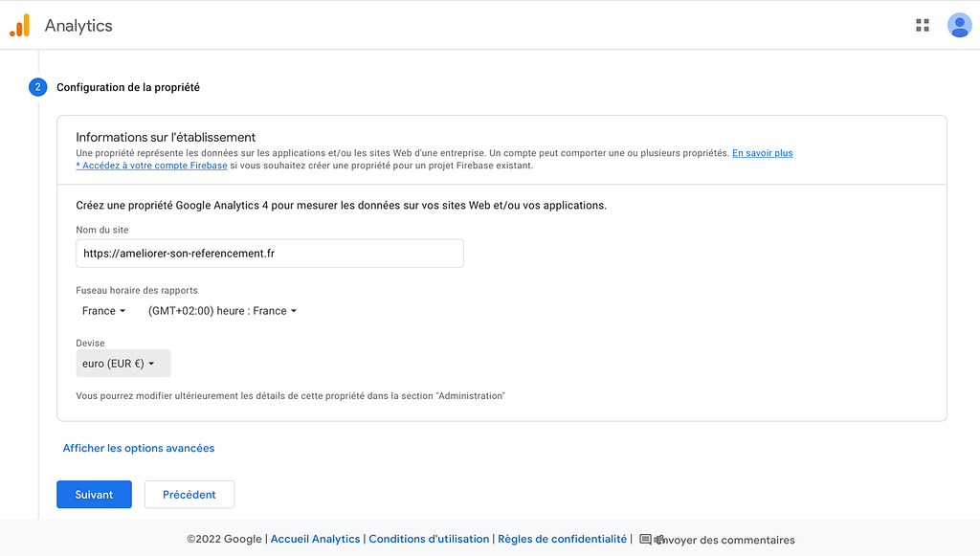Click the Google Analytics logo icon
The image size is (980, 556).
(19, 26)
